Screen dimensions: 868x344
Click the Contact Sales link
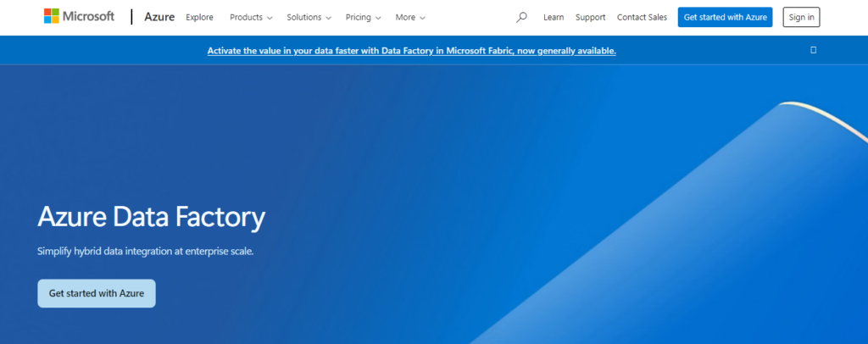point(643,17)
